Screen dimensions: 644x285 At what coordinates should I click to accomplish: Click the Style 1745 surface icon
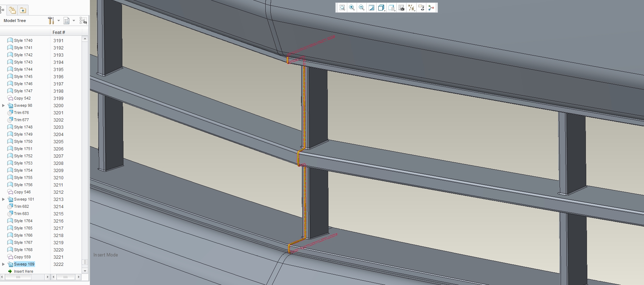[10, 76]
